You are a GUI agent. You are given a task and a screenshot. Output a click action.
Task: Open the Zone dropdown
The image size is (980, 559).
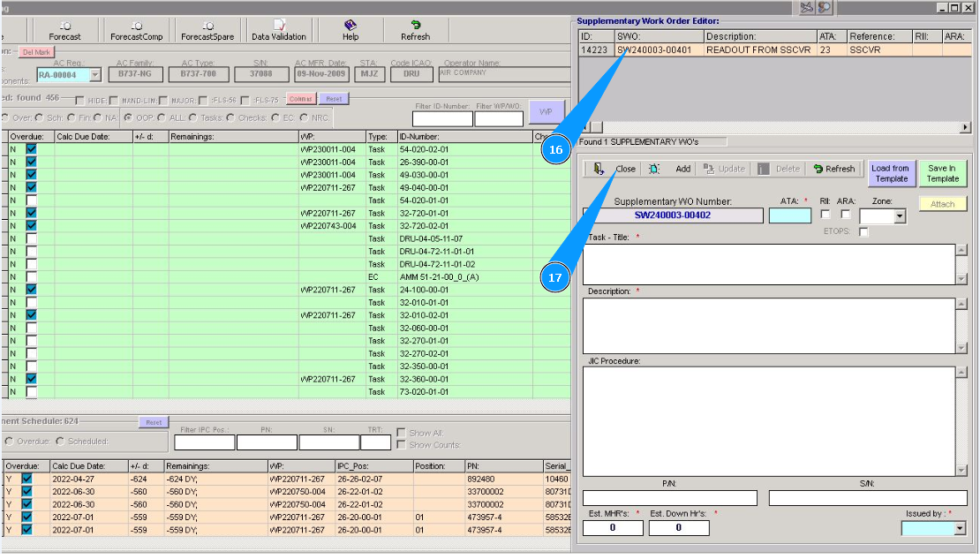900,216
